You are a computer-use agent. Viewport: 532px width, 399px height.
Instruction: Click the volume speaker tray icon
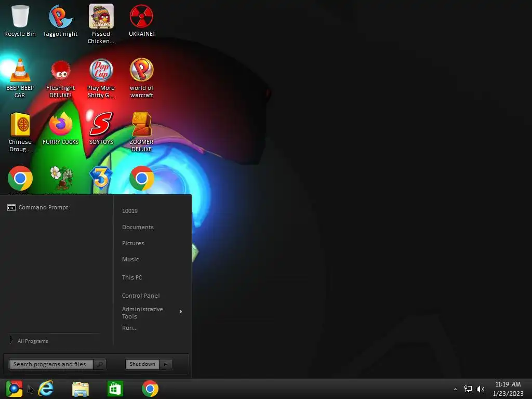[481, 389]
